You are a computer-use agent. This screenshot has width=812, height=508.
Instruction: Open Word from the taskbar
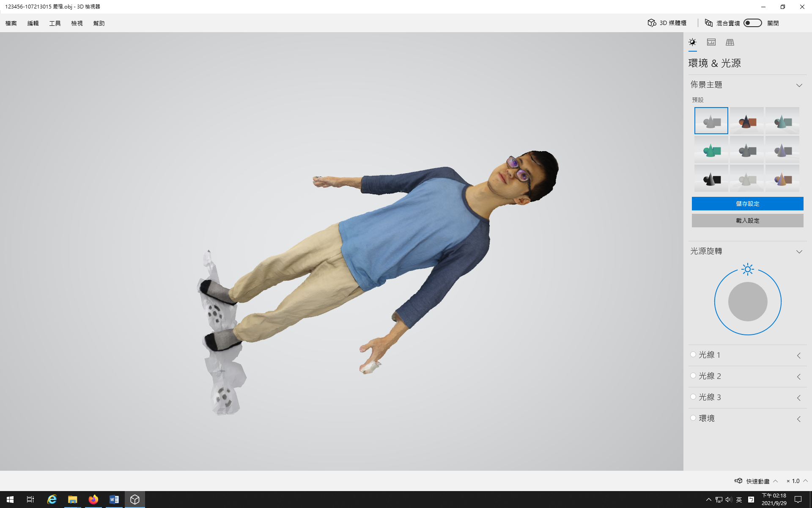(114, 500)
